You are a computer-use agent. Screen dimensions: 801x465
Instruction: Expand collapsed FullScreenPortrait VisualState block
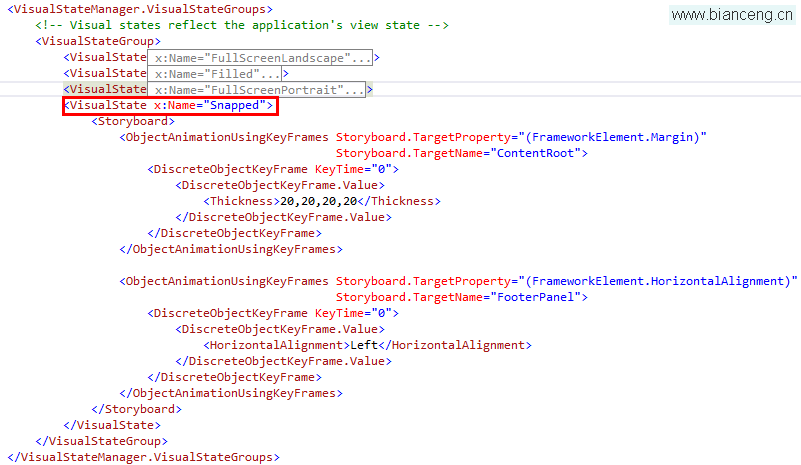tap(256, 90)
